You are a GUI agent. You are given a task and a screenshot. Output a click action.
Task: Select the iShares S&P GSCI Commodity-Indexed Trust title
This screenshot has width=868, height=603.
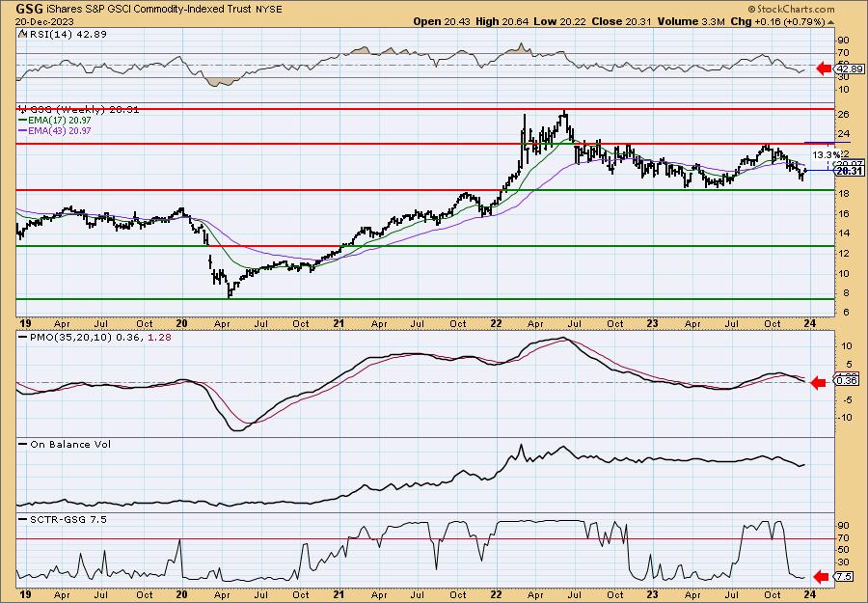[149, 10]
